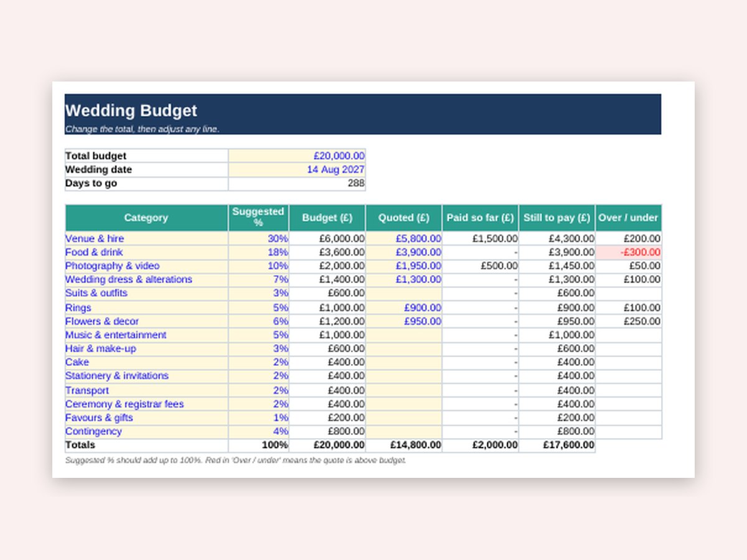This screenshot has height=560, width=747.
Task: Click the Transport category cell
Action: 146,390
